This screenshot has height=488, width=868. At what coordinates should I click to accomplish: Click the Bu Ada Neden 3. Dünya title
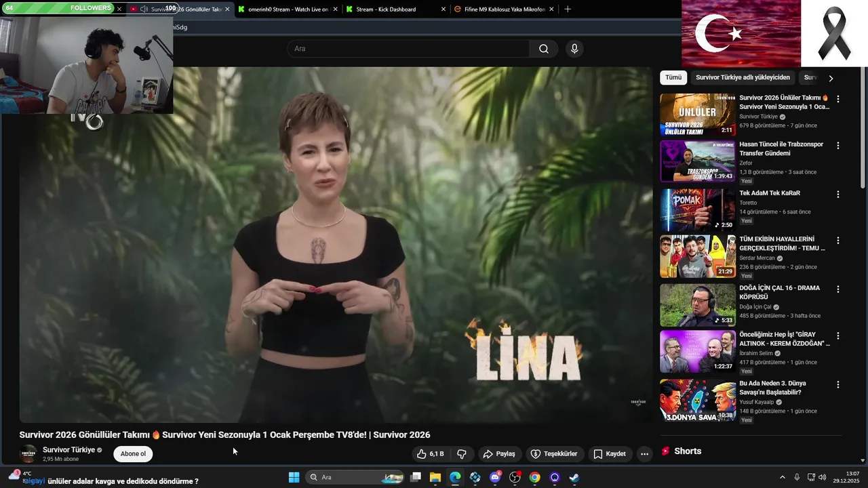point(772,388)
